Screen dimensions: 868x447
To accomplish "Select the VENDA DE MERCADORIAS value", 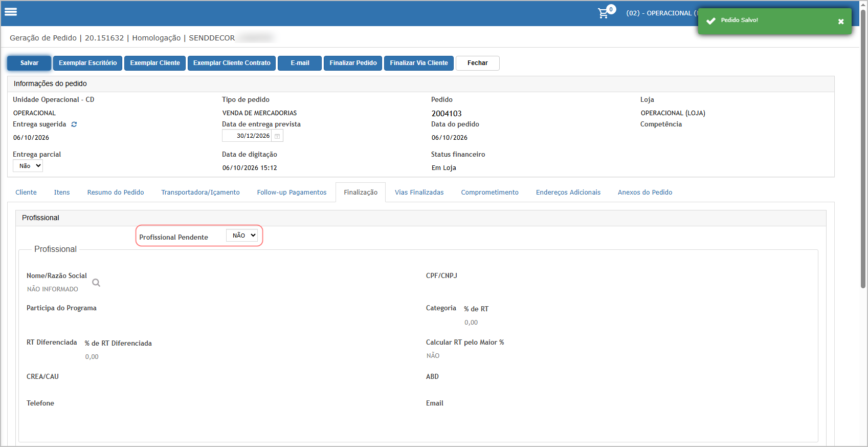I will click(x=259, y=113).
